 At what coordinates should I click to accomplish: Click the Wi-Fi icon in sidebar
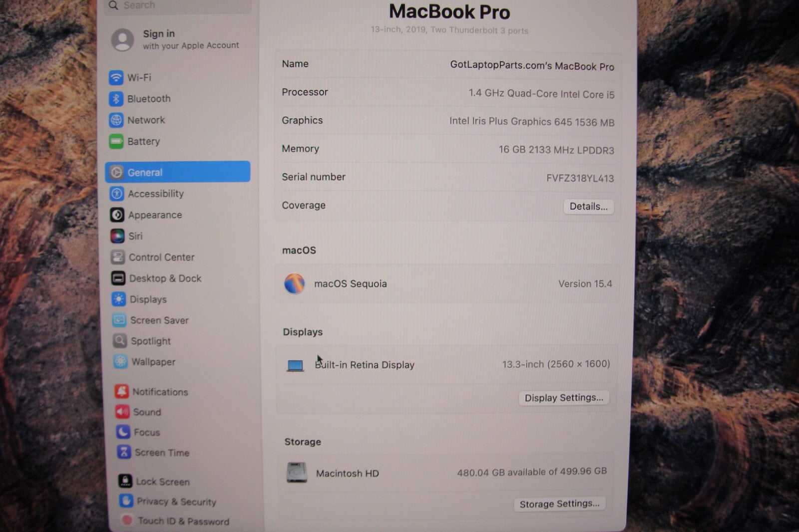coord(116,77)
